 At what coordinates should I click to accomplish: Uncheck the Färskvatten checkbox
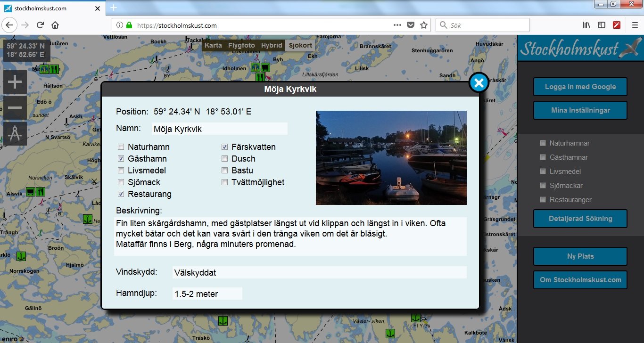[225, 147]
